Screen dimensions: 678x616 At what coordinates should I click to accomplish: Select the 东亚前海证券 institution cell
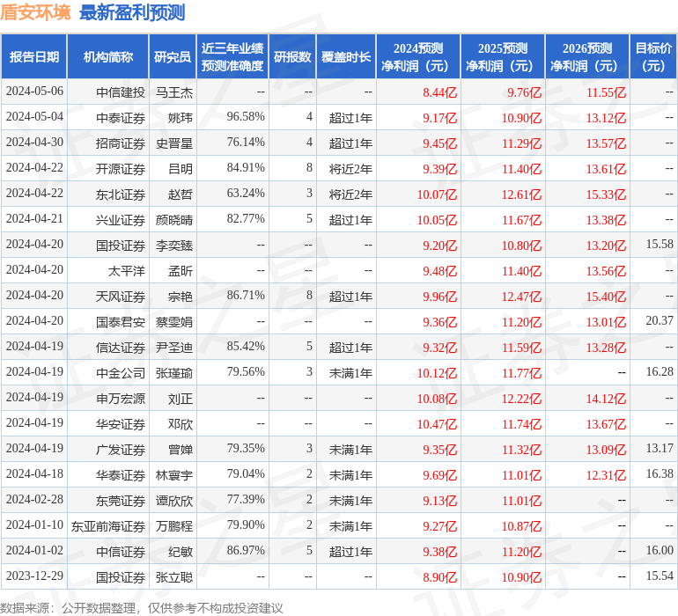coord(108,526)
